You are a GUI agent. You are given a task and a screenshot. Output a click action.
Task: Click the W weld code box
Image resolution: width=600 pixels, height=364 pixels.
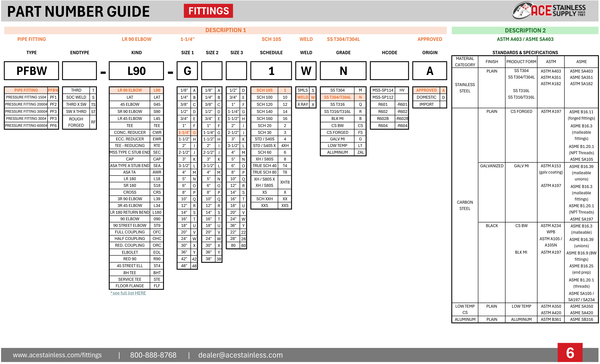pyautogui.click(x=306, y=71)
